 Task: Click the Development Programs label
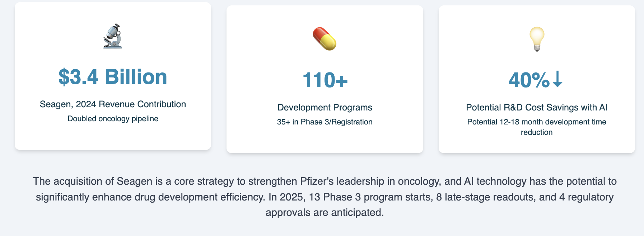click(x=325, y=108)
